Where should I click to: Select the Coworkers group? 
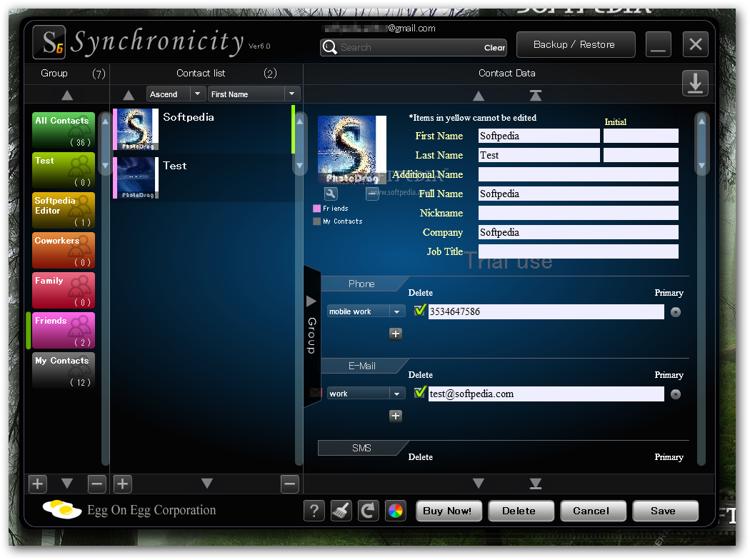[x=64, y=251]
